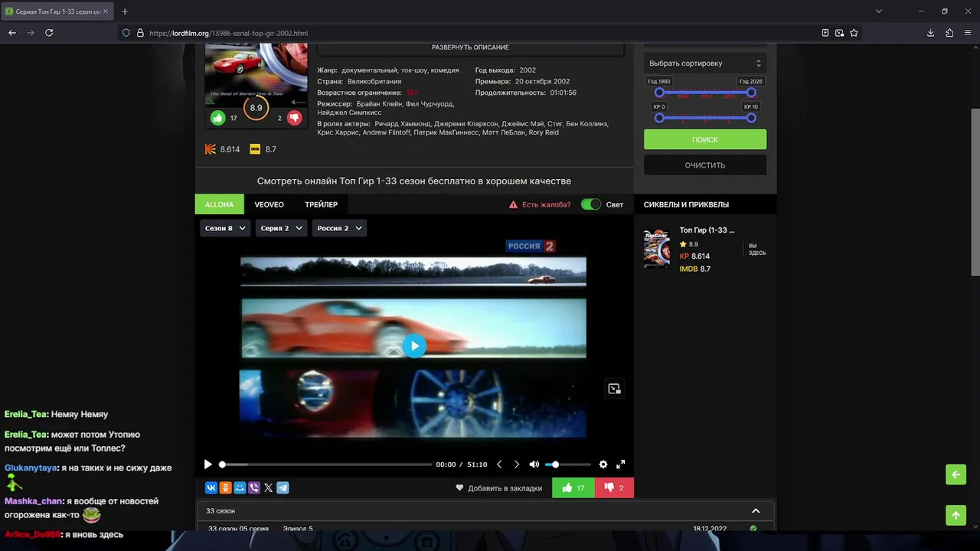Viewport: 980px width, 551px height.
Task: Go back with the browser back arrow
Action: click(x=12, y=33)
